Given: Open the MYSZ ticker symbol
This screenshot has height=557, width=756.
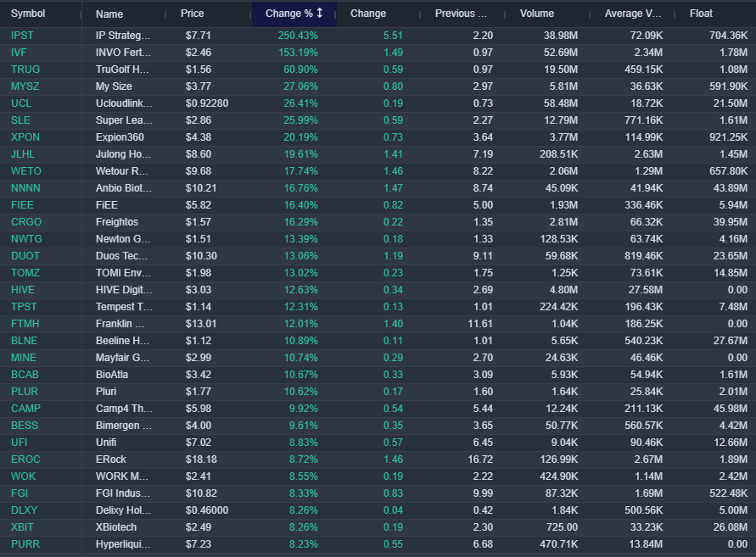Looking at the screenshot, I should click(25, 86).
